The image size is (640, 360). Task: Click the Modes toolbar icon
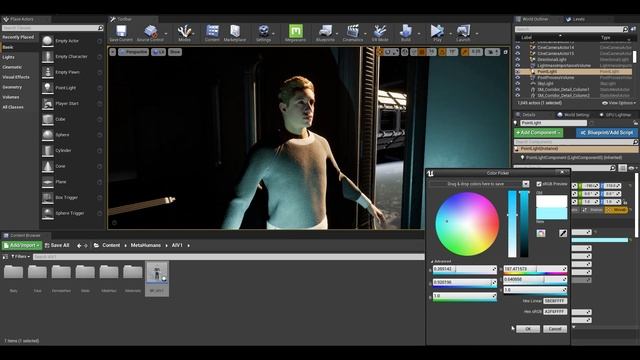click(x=184, y=33)
